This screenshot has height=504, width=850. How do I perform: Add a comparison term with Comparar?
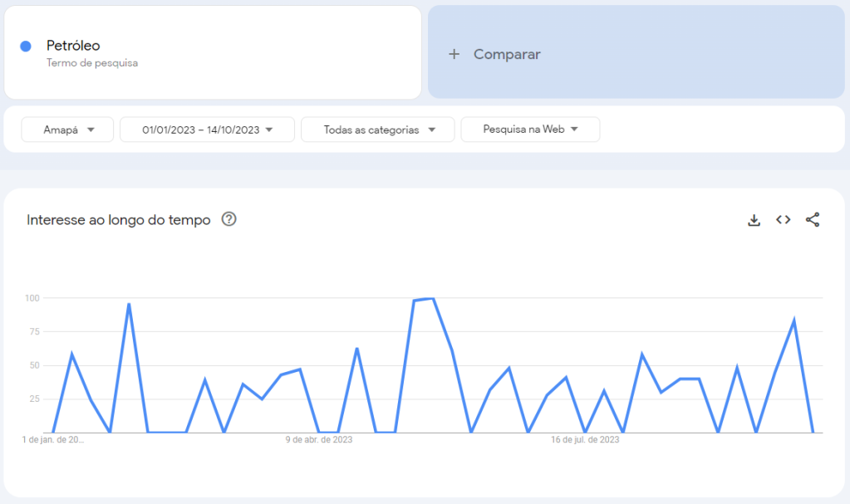point(636,52)
